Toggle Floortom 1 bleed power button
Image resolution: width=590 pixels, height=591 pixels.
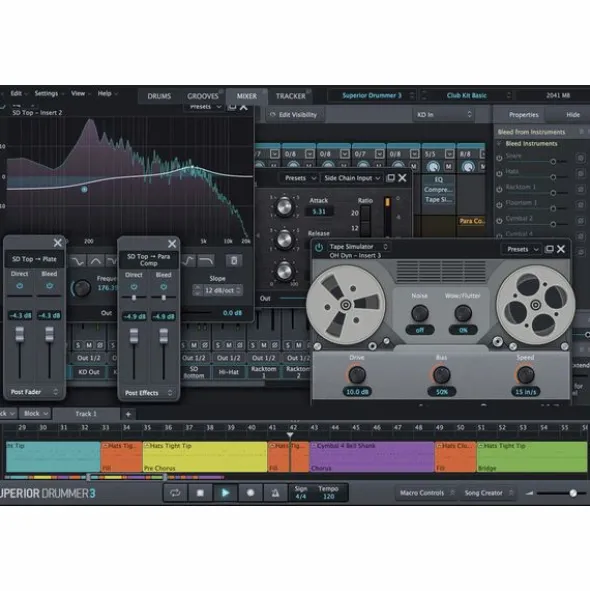[x=499, y=205]
